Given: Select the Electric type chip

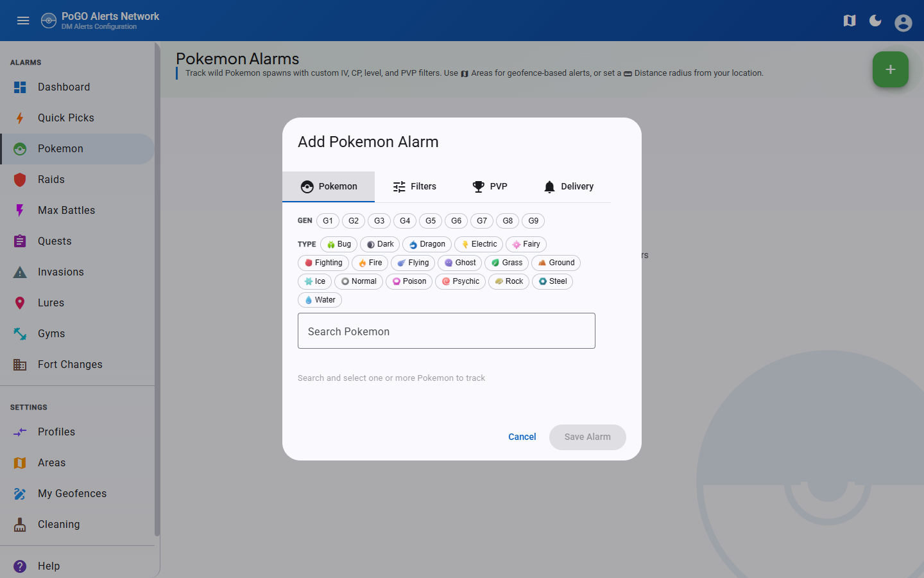Looking at the screenshot, I should 479,245.
